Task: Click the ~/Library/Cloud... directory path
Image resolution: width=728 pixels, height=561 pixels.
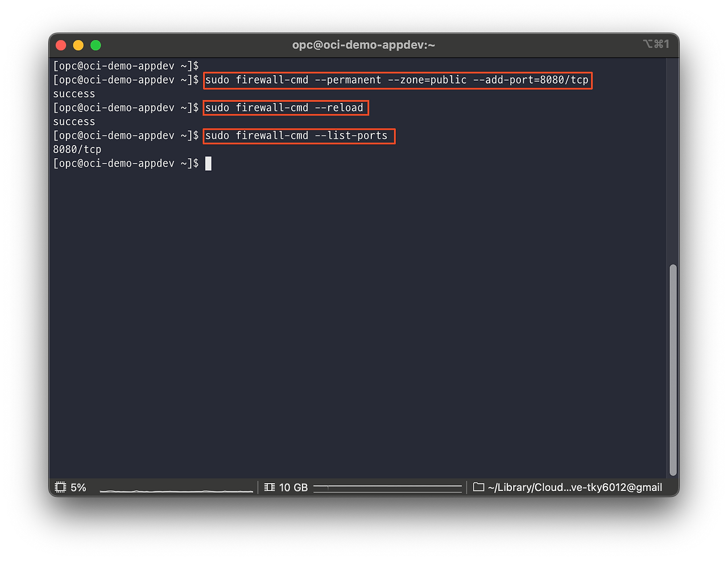Action: [574, 488]
